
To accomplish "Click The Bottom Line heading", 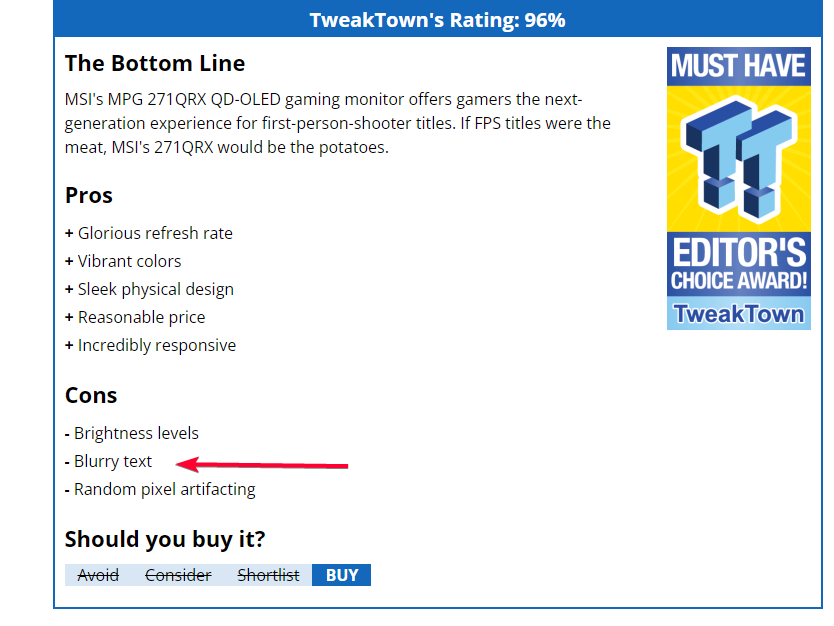I will [155, 63].
